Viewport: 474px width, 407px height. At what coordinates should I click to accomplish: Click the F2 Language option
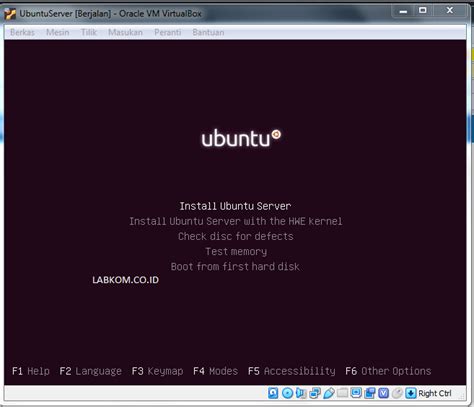coord(90,371)
